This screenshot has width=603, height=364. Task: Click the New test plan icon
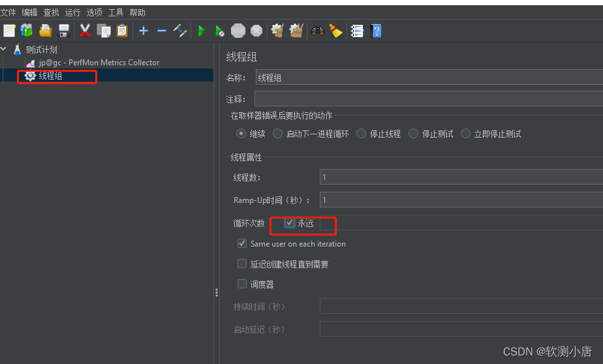click(9, 31)
